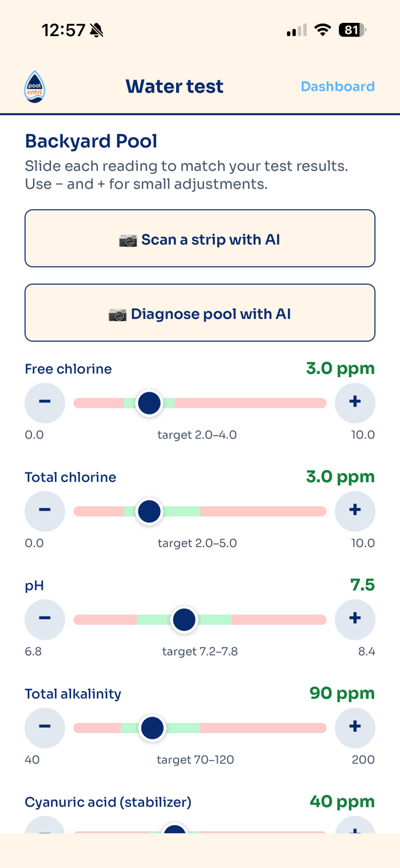Open the Dashboard link
The width and height of the screenshot is (400, 868).
(338, 86)
